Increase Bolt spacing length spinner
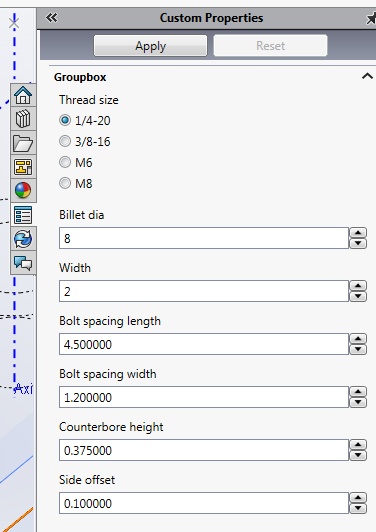Screen dimensions: 376x532 tap(358, 339)
